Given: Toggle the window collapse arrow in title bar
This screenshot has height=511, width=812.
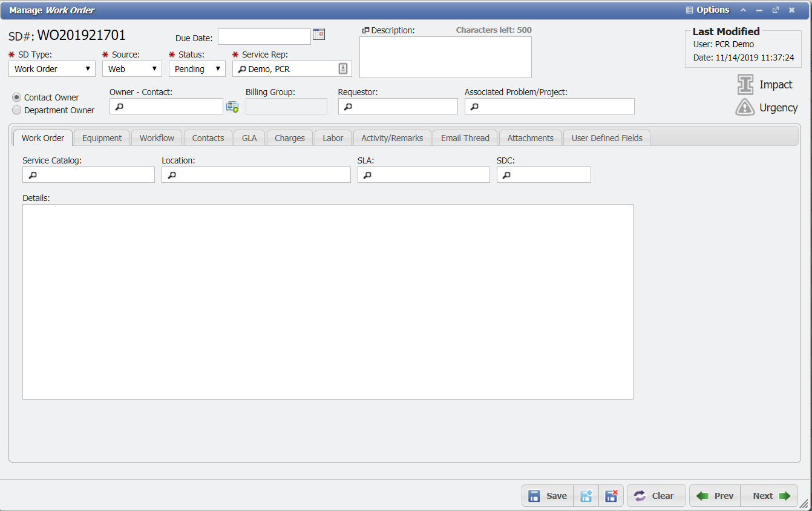Looking at the screenshot, I should [743, 10].
